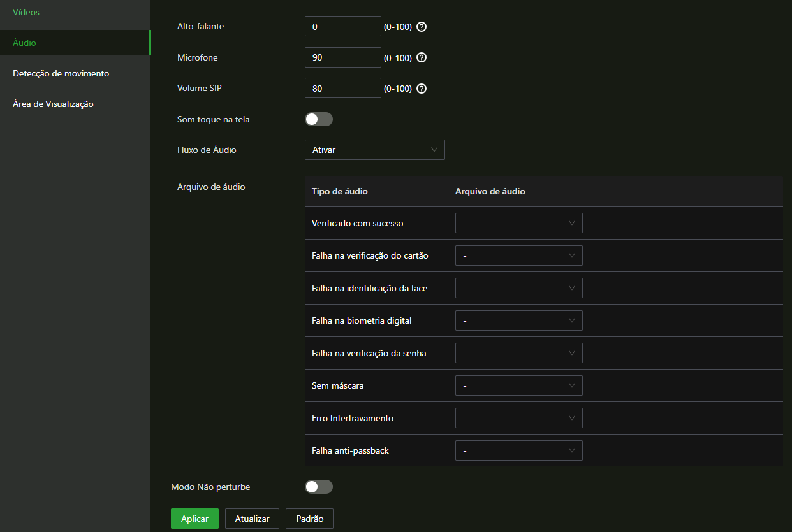Open the Falha na biometria digital dropdown
The height and width of the screenshot is (532, 792).
tap(519, 320)
